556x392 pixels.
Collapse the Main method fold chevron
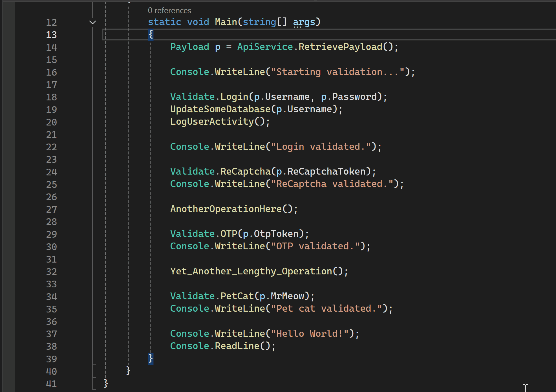coord(92,22)
